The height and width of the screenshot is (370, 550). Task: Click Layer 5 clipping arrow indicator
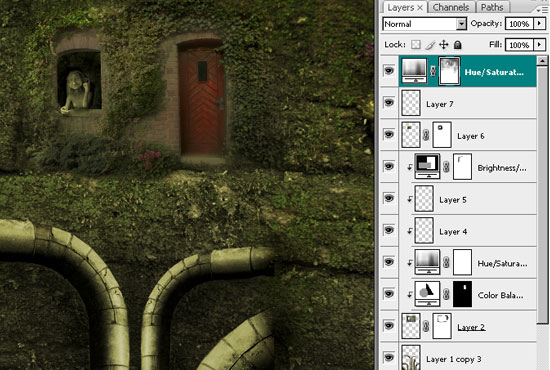tap(409, 199)
